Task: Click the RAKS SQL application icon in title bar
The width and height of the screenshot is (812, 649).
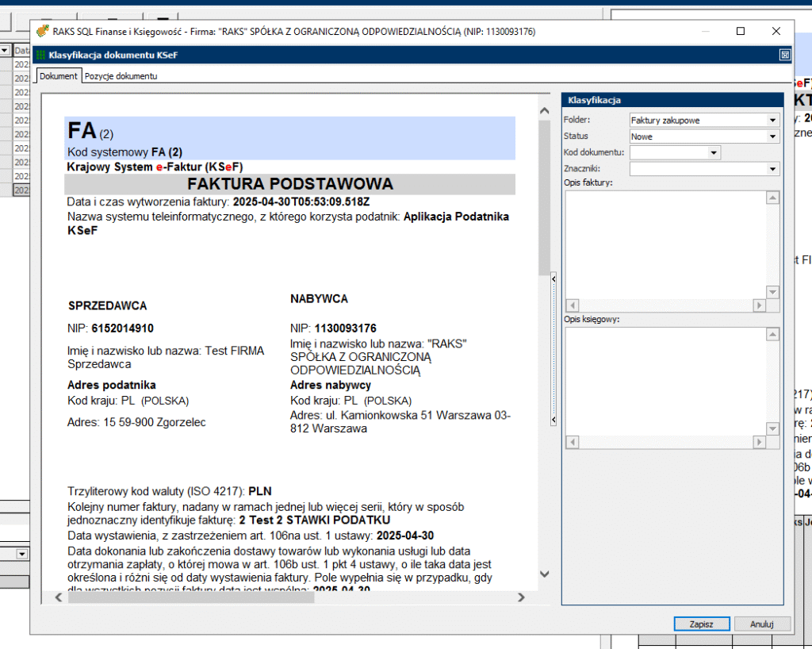Action: 43,32
